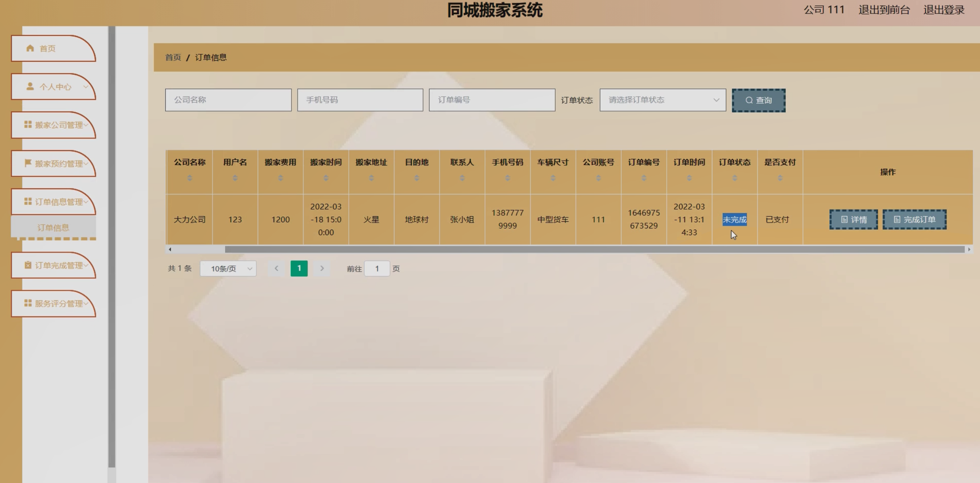The image size is (980, 483).
Task: Expand the 服务评分管理 sidebar menu
Action: click(53, 303)
